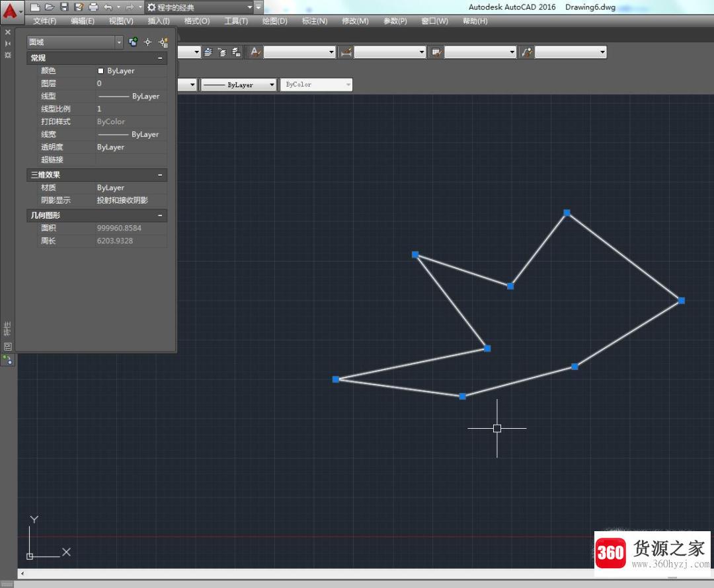Collapse the 常规 section
714x588 pixels.
click(160, 57)
